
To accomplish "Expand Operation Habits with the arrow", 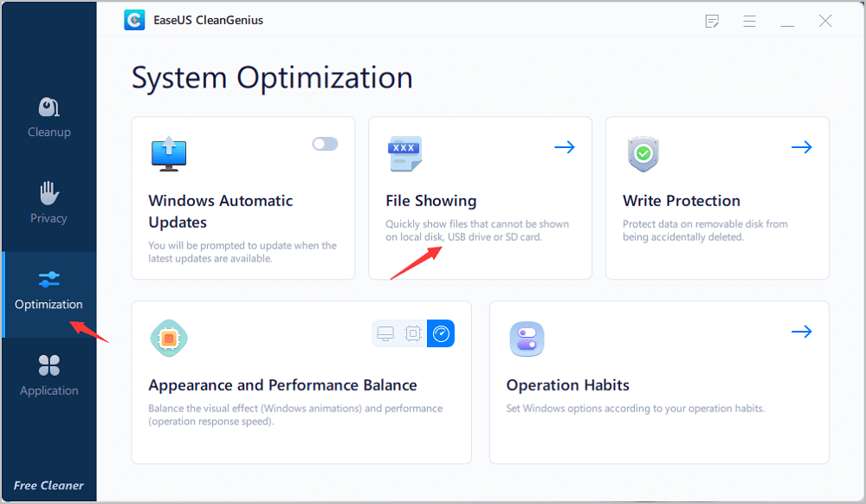I will click(801, 332).
